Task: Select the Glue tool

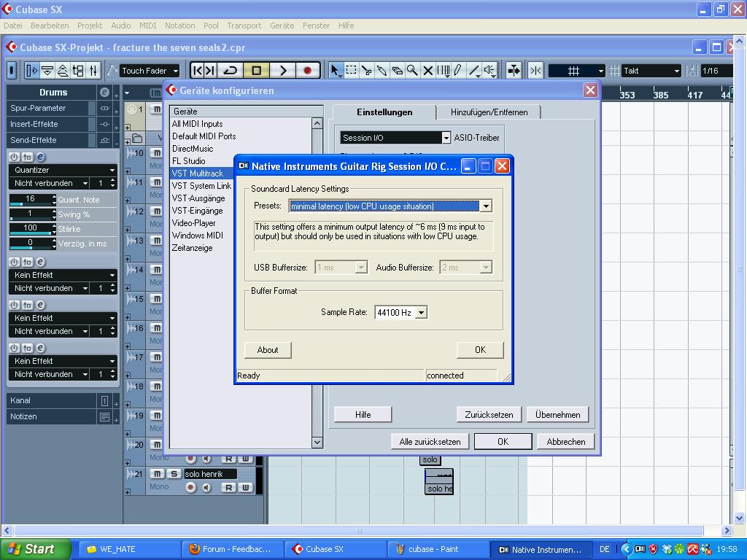Action: [x=382, y=71]
